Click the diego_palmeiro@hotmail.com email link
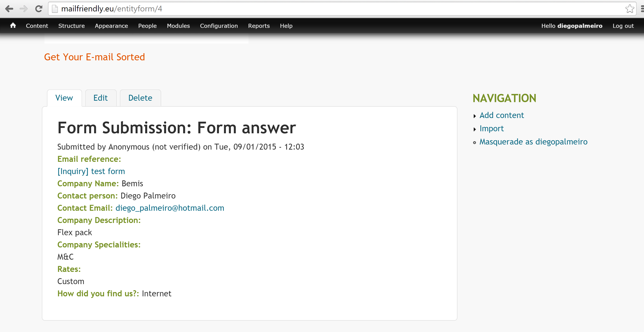This screenshot has width=644, height=332. tap(170, 208)
